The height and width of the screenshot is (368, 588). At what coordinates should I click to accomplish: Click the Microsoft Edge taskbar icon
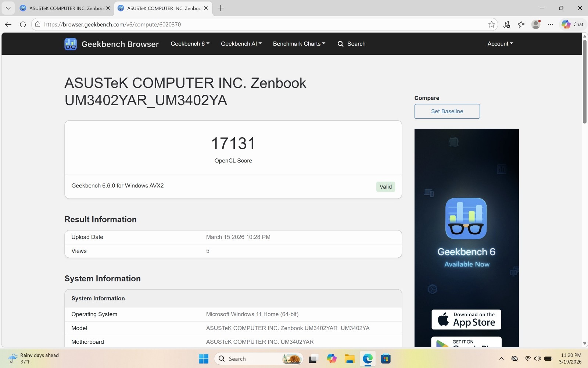(x=367, y=358)
